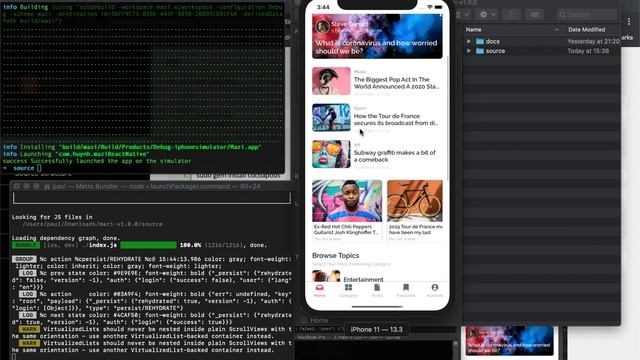Click the first WARN badge in Metro log

click(29, 329)
